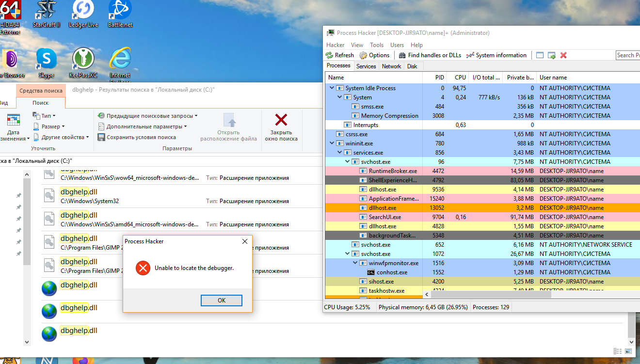Open StarCraft II desktop shortcut
This screenshot has width=640, height=364.
point(46,11)
